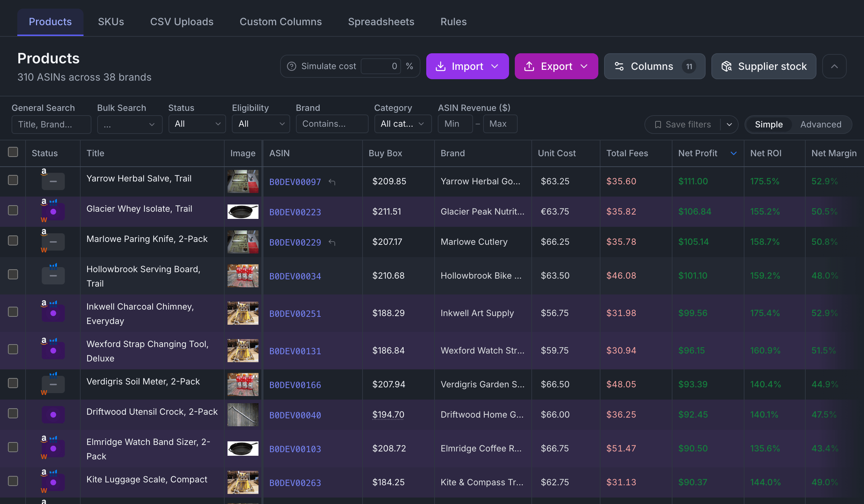
Task: Open the Status filter dropdown
Action: coord(197,124)
